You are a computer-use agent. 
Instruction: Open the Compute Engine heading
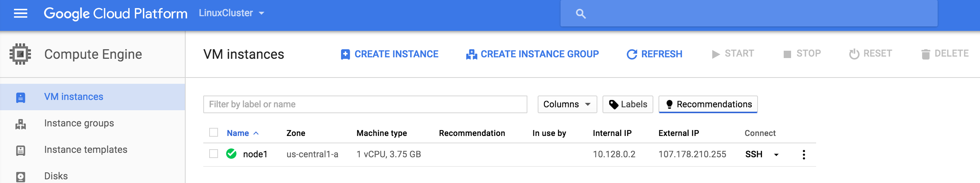point(93,54)
